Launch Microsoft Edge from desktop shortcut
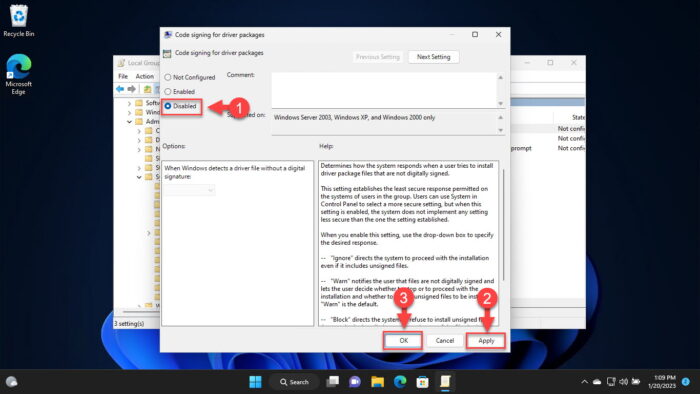700x394 pixels. coord(18,74)
